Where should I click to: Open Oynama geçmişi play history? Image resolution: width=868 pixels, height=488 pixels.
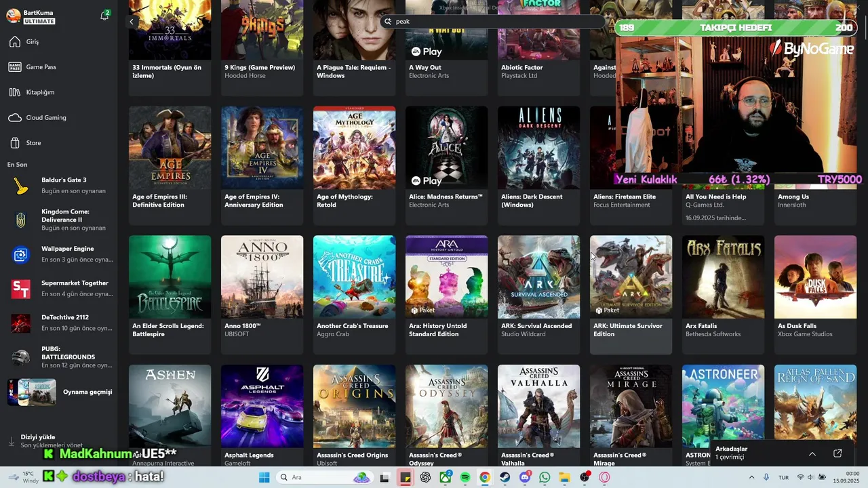pyautogui.click(x=60, y=392)
